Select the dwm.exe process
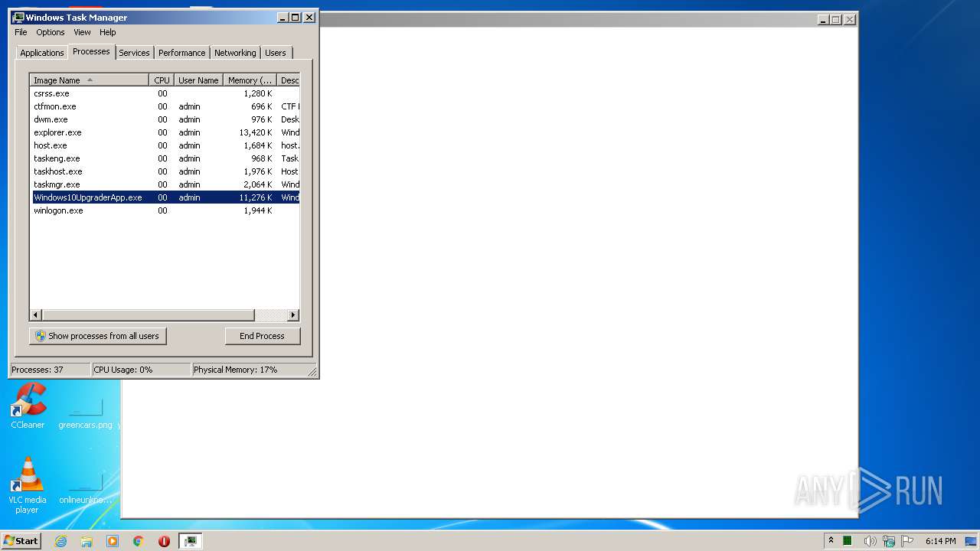 (165, 119)
